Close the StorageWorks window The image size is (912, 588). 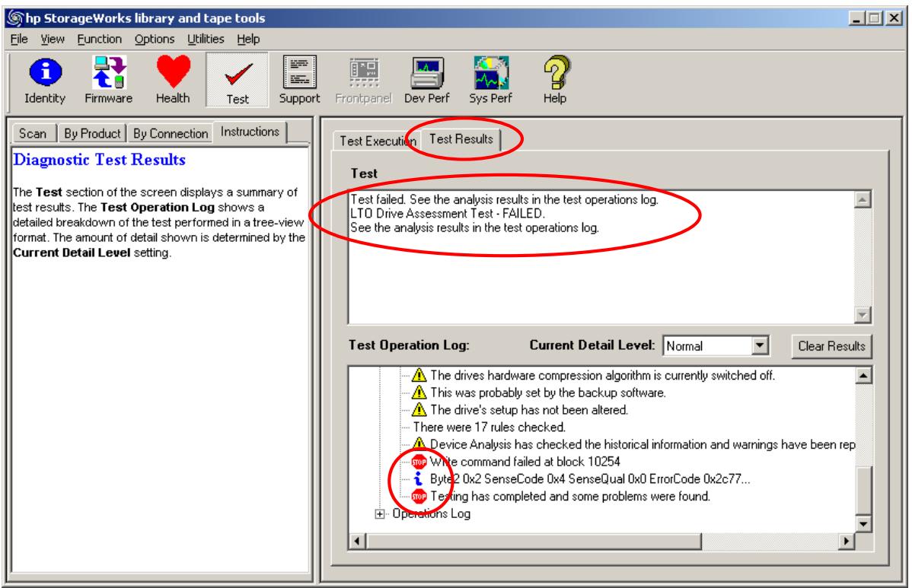tap(894, 18)
